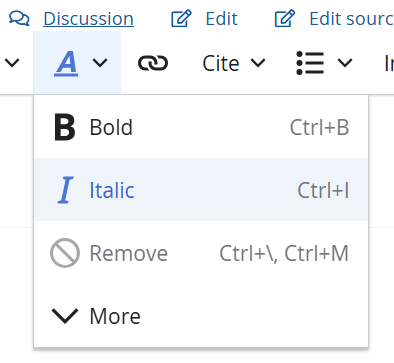
Task: Collapse the text style dropdown arrow
Action: point(100,63)
